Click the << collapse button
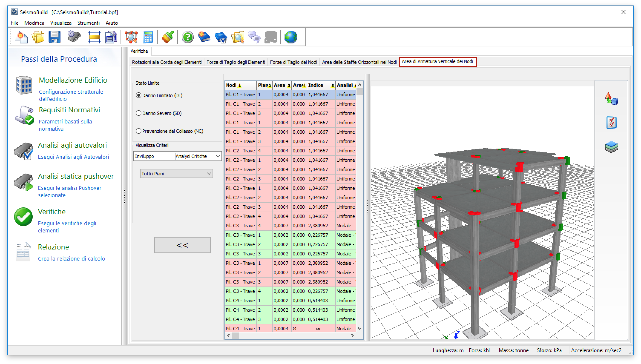Image resolution: width=641 pixels, height=364 pixels. [x=182, y=245]
